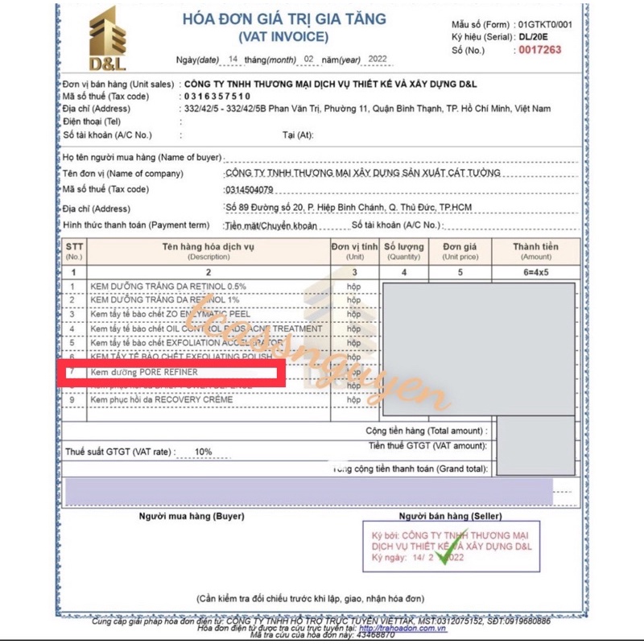This screenshot has width=644, height=644.
Task: Click the hộp unit in the RECOVERY CRÈME row
Action: click(x=353, y=400)
